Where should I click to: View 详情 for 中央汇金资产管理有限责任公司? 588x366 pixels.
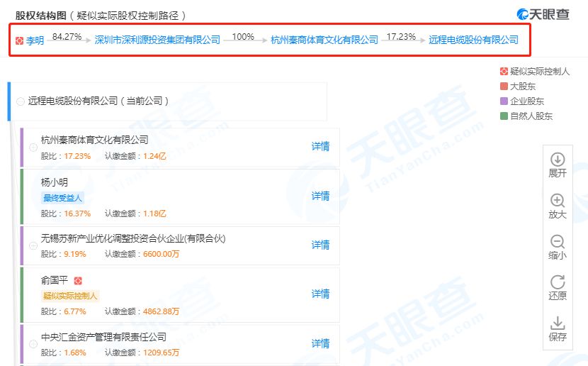coord(321,343)
